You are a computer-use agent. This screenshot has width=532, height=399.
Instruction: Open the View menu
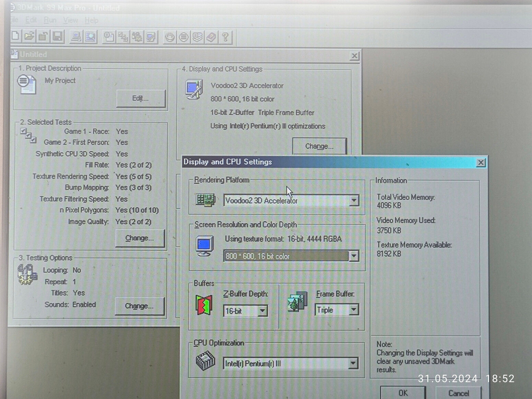click(x=70, y=20)
